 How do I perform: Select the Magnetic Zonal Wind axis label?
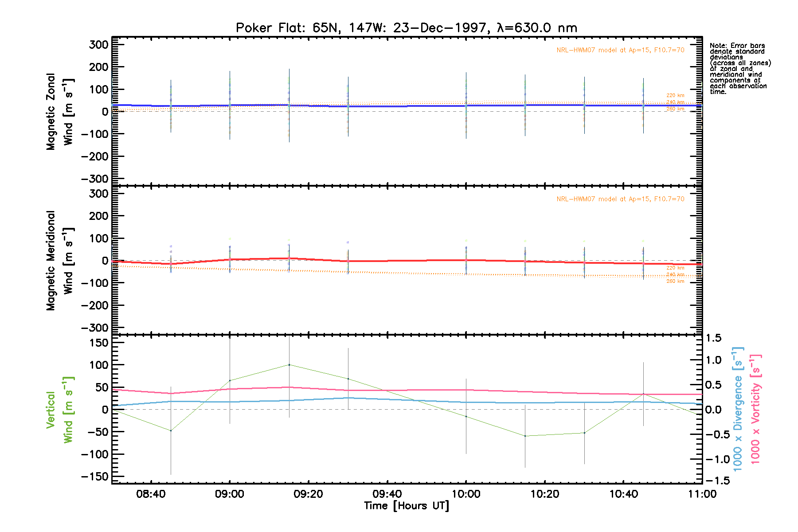click(60, 112)
